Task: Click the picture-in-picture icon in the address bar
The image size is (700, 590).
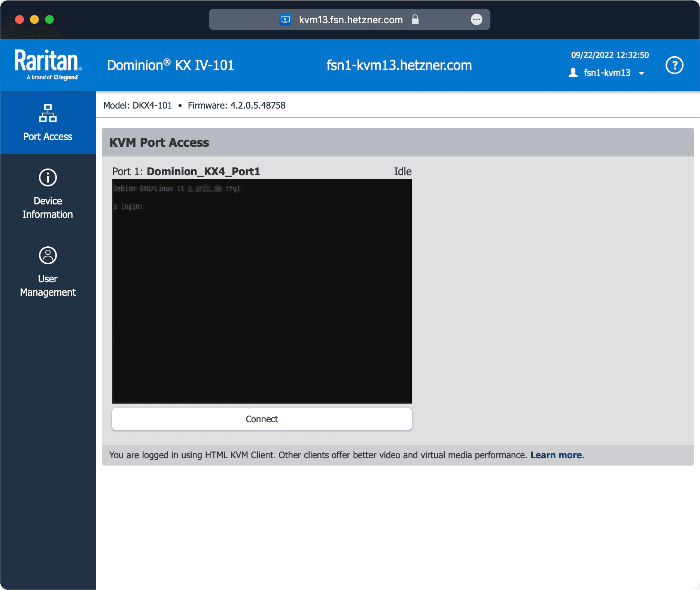Action: coord(286,19)
